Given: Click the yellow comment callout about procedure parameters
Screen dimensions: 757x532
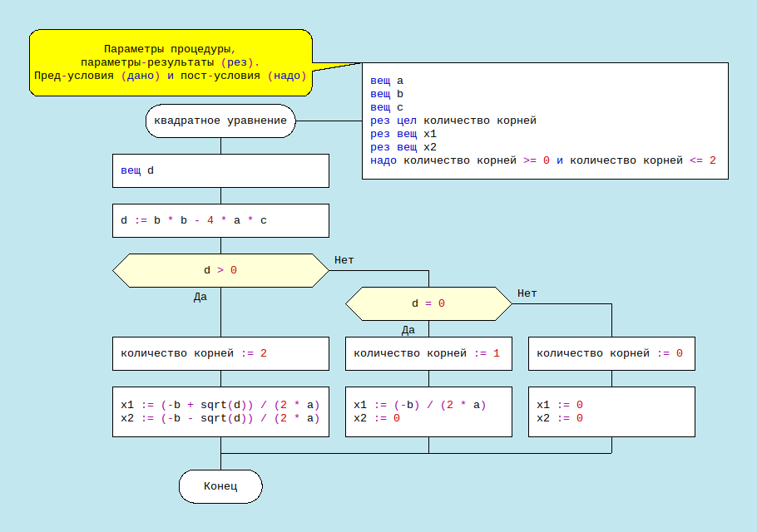Looking at the screenshot, I should coord(171,62).
